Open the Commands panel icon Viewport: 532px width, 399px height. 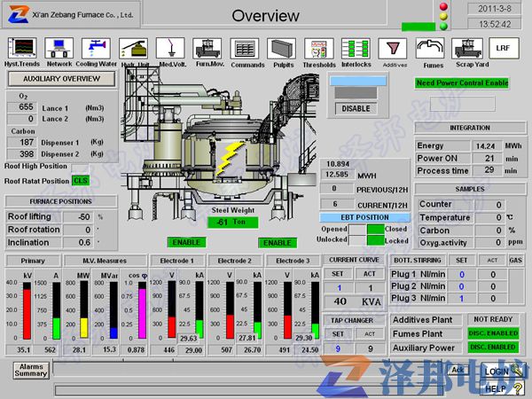[244, 47]
